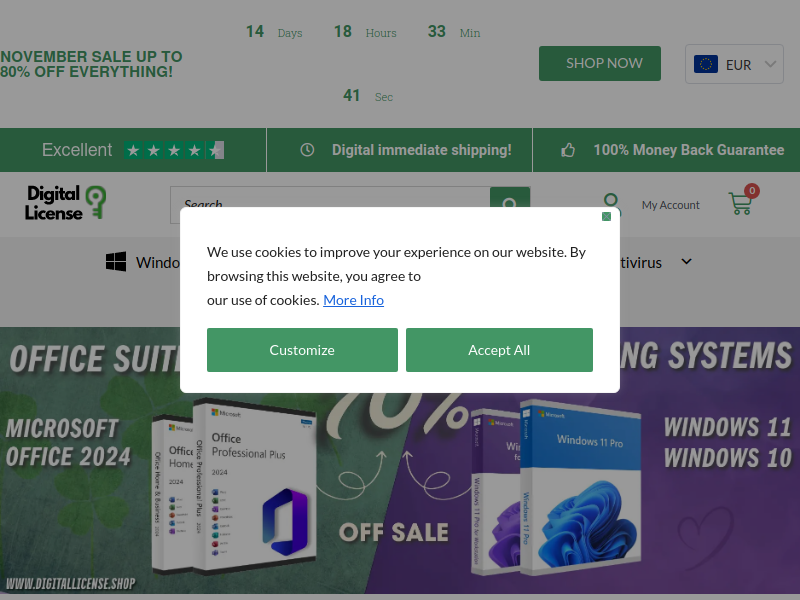The width and height of the screenshot is (800, 600).
Task: Open the More Info cookie link
Action: (353, 300)
